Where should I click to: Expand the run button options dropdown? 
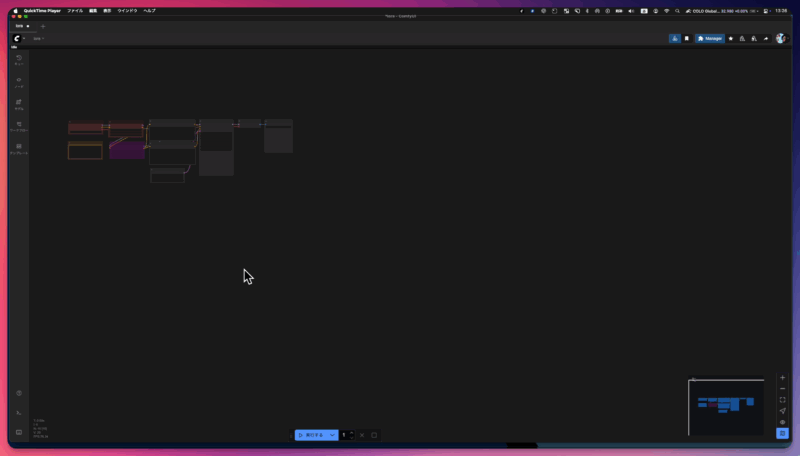coord(332,435)
